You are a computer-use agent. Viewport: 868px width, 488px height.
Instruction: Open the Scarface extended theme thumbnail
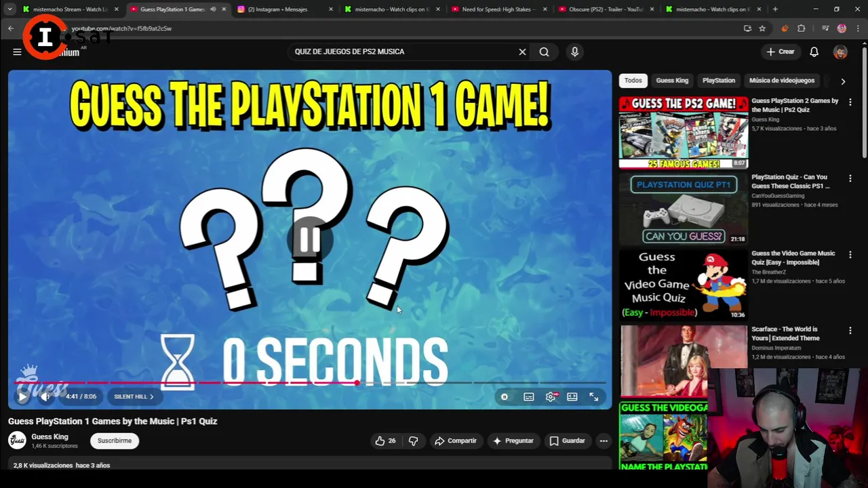coord(684,361)
